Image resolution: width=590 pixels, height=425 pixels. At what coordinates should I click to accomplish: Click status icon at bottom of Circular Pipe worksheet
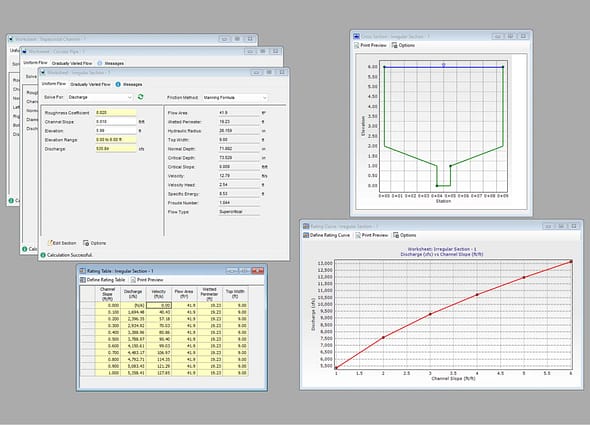pyautogui.click(x=24, y=249)
